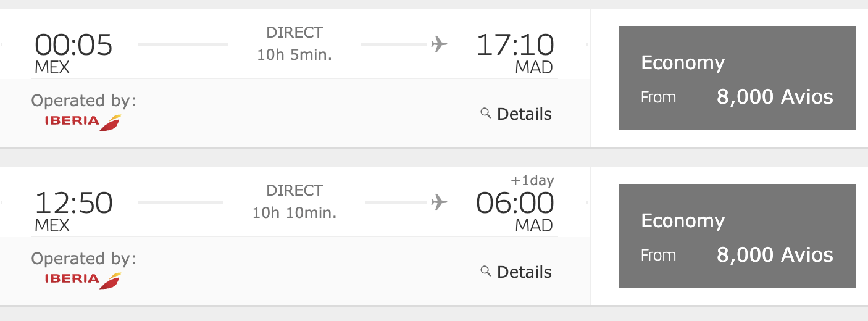This screenshot has width=868, height=321.
Task: Click the 10h 10min. duration text
Action: [x=294, y=213]
